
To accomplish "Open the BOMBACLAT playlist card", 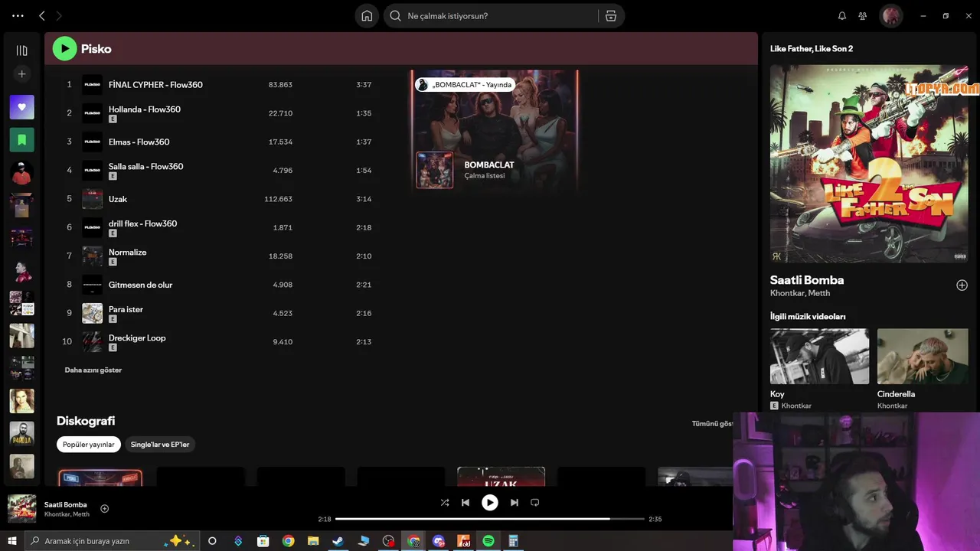I will [x=495, y=131].
